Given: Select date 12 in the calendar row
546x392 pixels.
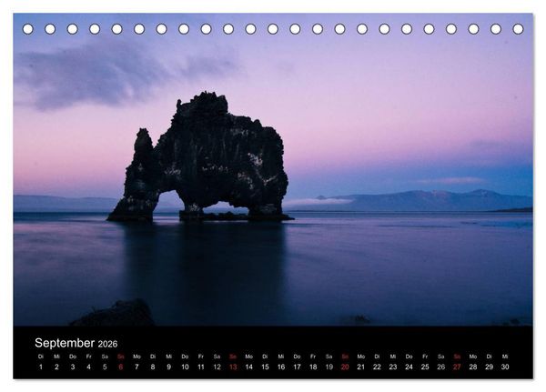Looking at the screenshot, I should (217, 367).
